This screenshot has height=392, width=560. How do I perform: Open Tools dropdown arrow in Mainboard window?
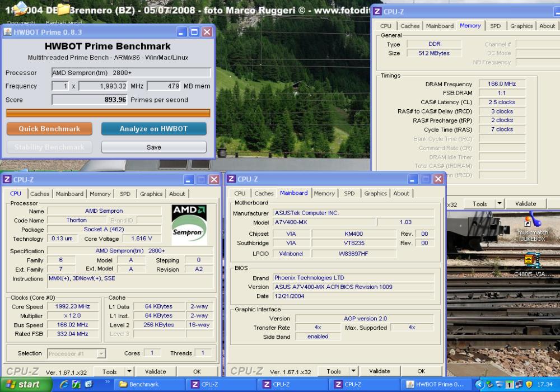[353, 371]
